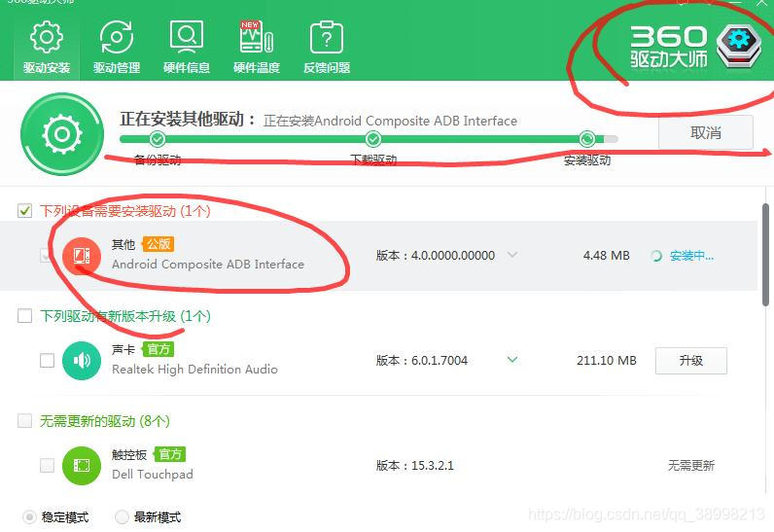Click the large gear install status icon
This screenshot has height=532, width=774.
62,134
